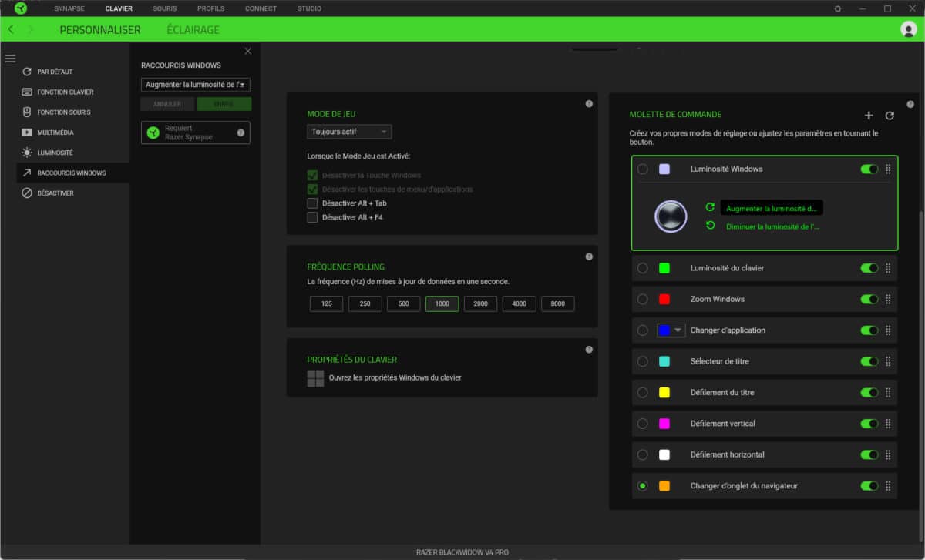
Task: Open the settings gear in the title bar
Action: tap(838, 8)
